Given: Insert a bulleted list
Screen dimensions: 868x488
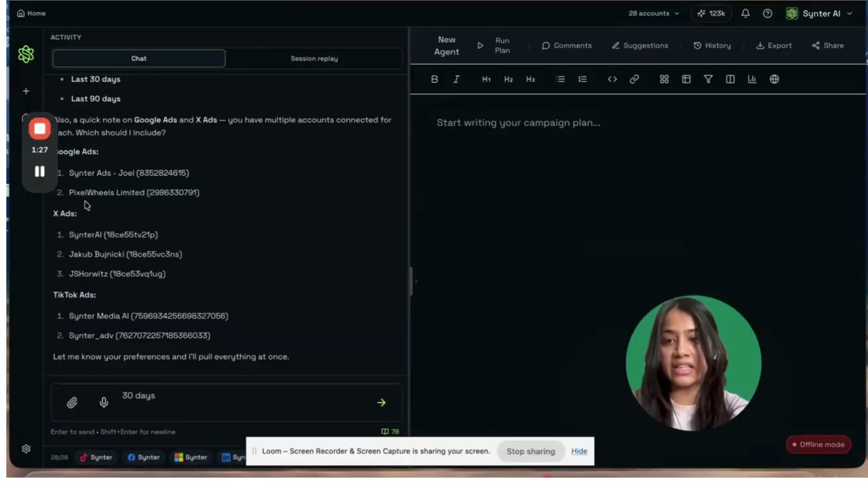Looking at the screenshot, I should pos(560,79).
